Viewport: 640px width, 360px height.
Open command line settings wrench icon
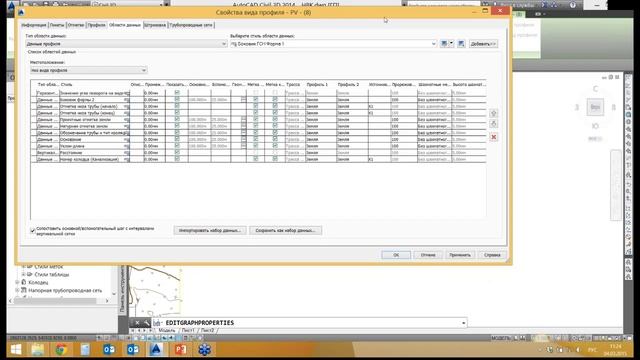(x=146, y=322)
